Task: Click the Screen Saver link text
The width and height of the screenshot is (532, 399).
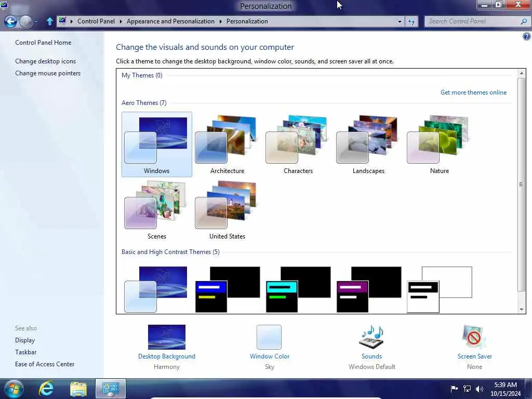Action: coord(475,356)
